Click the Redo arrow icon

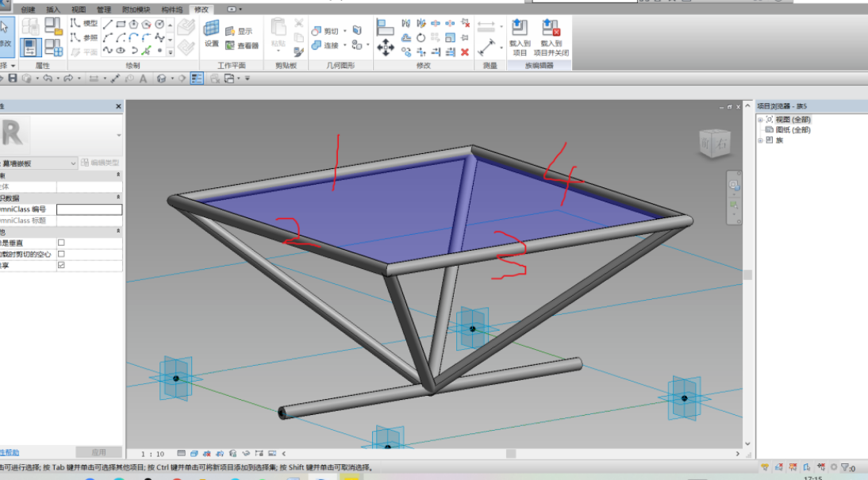click(x=68, y=79)
